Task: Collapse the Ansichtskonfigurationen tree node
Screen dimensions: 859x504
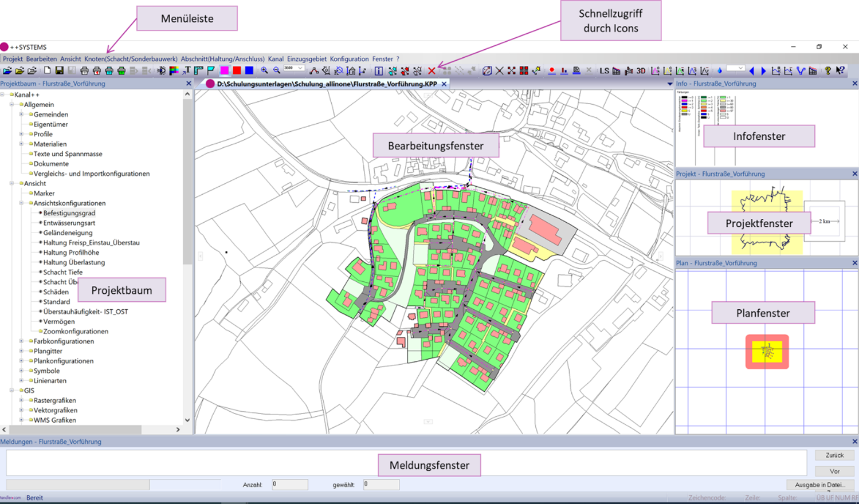Action: (x=22, y=203)
